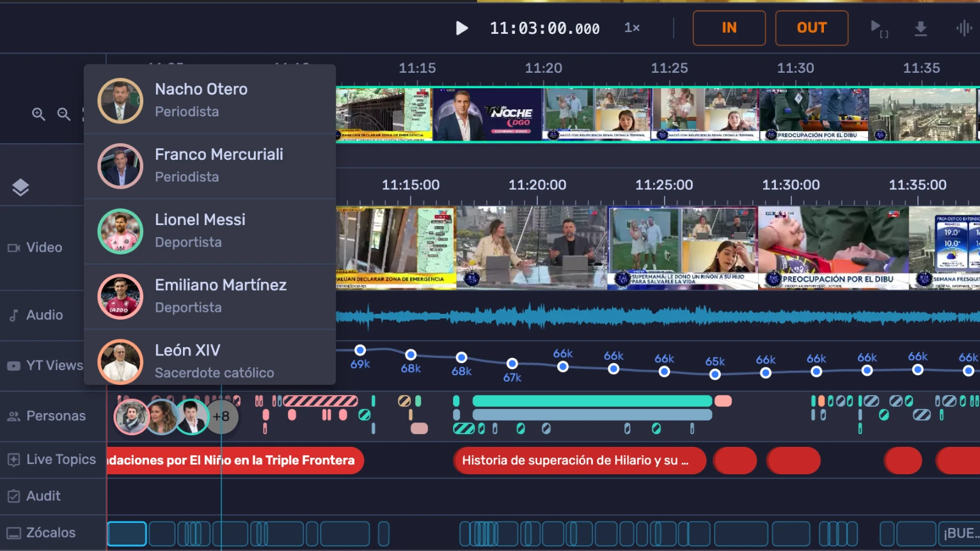
Task: Click the Audit track checkmark icon
Action: pyautogui.click(x=13, y=496)
